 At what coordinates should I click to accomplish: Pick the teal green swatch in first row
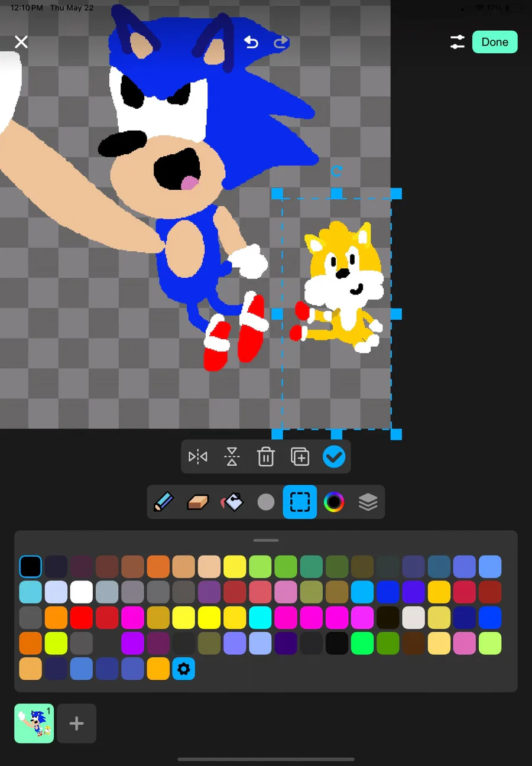(x=312, y=566)
